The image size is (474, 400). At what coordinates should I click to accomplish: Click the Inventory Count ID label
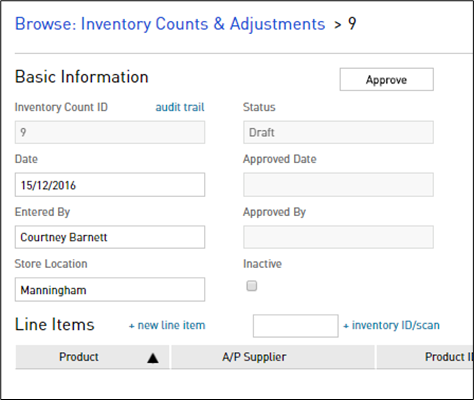(x=61, y=107)
